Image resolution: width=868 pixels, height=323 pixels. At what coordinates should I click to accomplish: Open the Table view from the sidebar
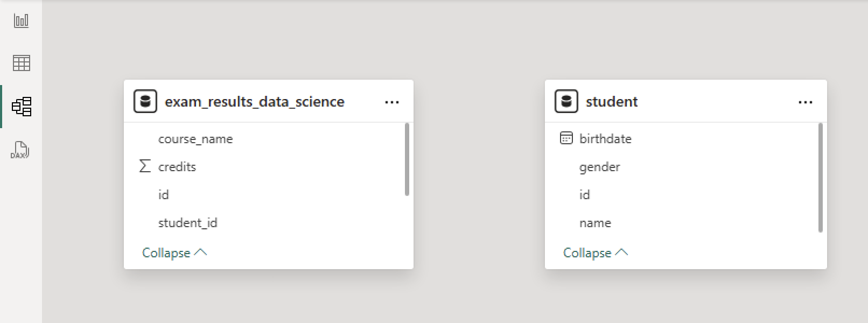pyautogui.click(x=20, y=63)
